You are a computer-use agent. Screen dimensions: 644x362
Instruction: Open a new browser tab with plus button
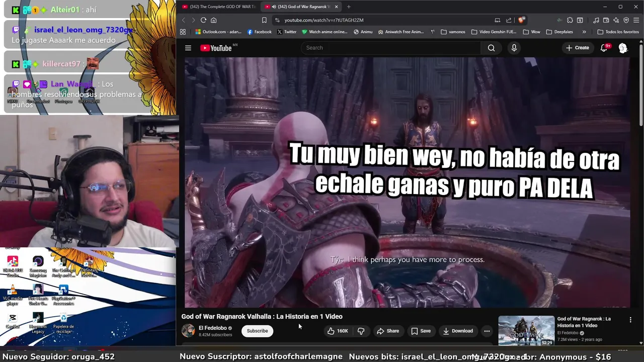pos(349,7)
